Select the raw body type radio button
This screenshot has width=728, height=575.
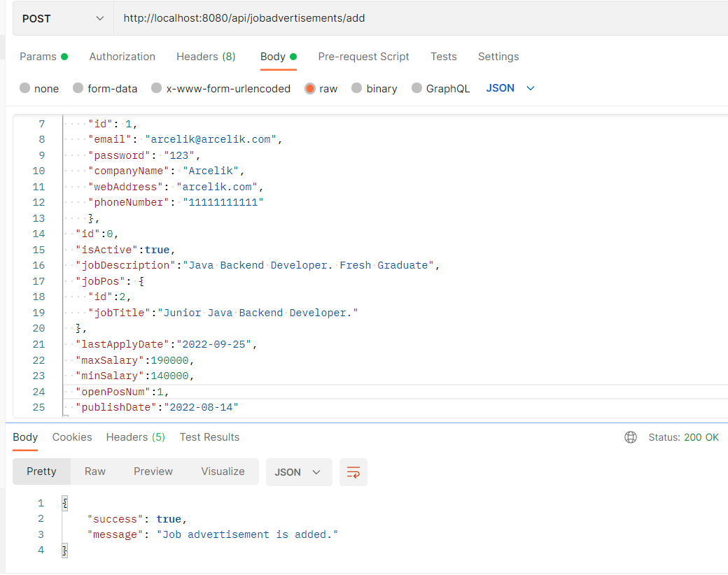pyautogui.click(x=311, y=88)
